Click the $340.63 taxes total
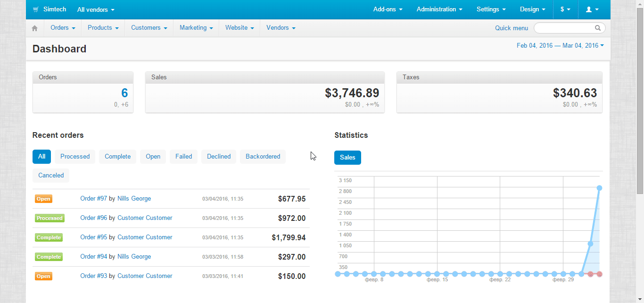The width and height of the screenshot is (644, 303). click(575, 93)
